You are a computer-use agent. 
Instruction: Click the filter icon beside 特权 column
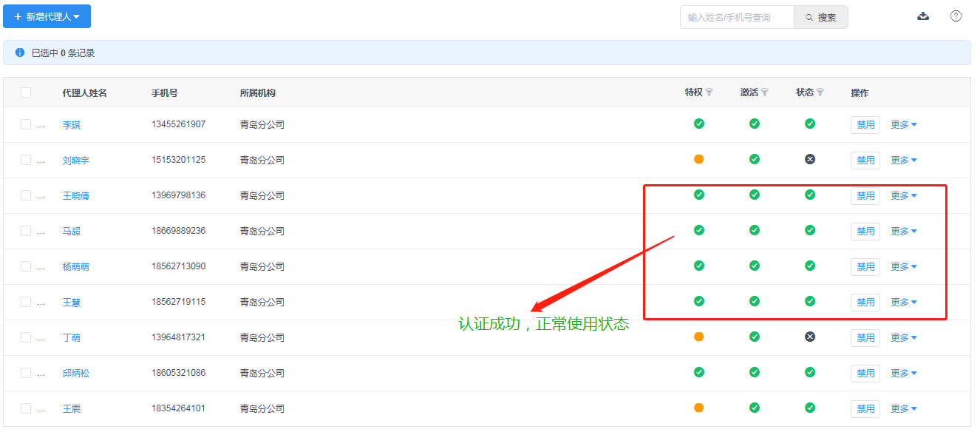(x=710, y=92)
